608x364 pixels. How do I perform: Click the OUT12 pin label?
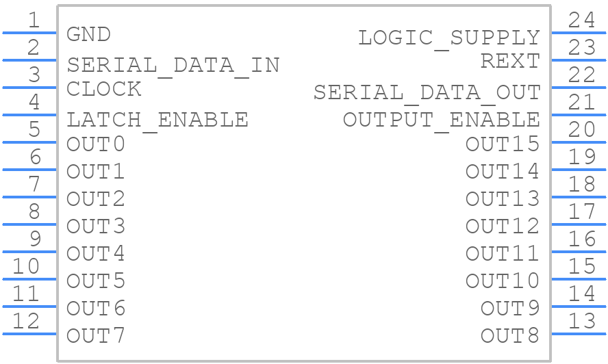point(503,226)
